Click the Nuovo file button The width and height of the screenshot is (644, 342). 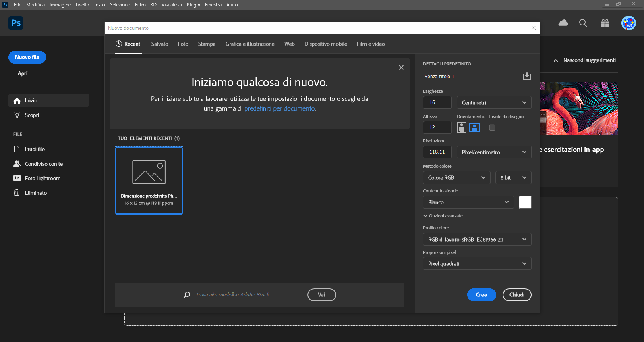pos(27,57)
